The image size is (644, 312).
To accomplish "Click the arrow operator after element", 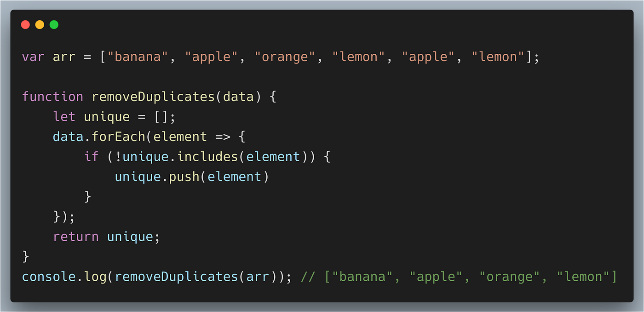I will [x=223, y=137].
